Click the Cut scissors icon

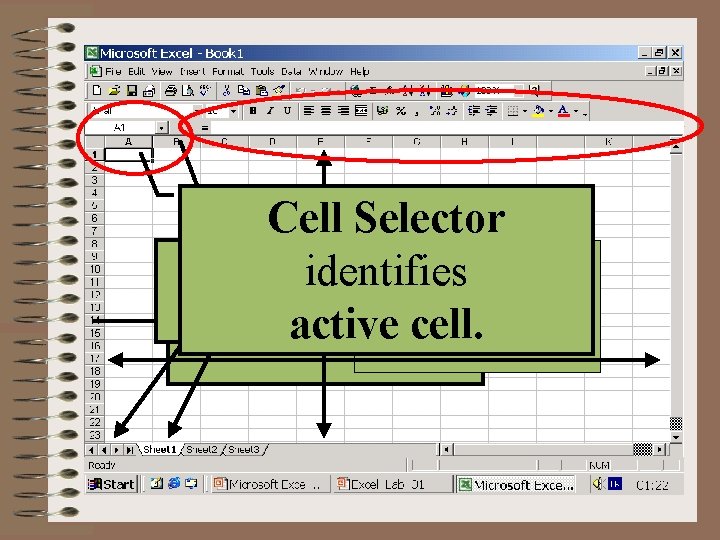(x=226, y=90)
